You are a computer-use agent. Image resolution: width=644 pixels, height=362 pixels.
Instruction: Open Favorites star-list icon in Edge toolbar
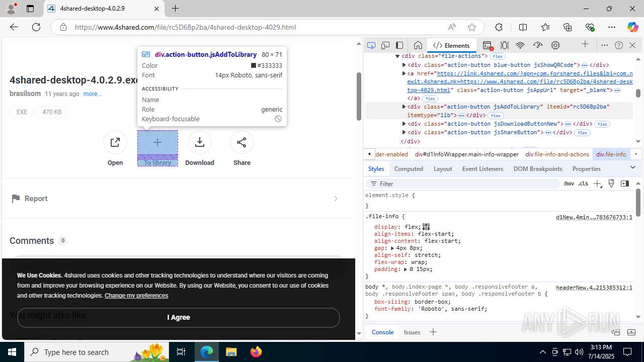click(x=545, y=27)
